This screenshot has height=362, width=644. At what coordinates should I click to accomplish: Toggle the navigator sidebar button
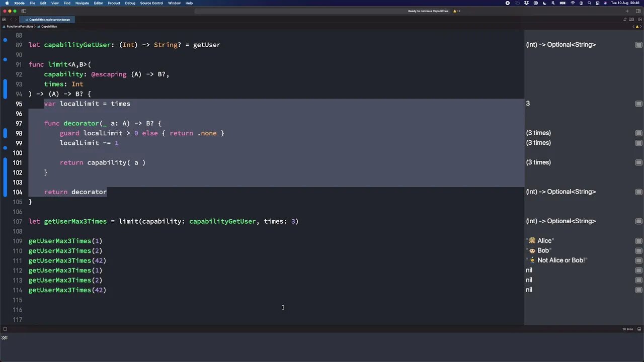coord(24,11)
